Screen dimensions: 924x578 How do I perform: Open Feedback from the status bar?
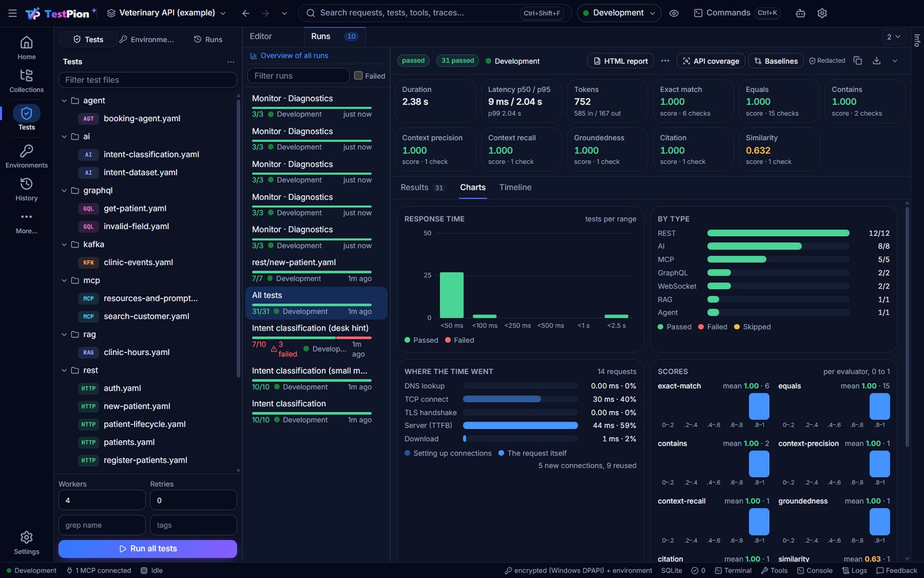[x=896, y=570]
